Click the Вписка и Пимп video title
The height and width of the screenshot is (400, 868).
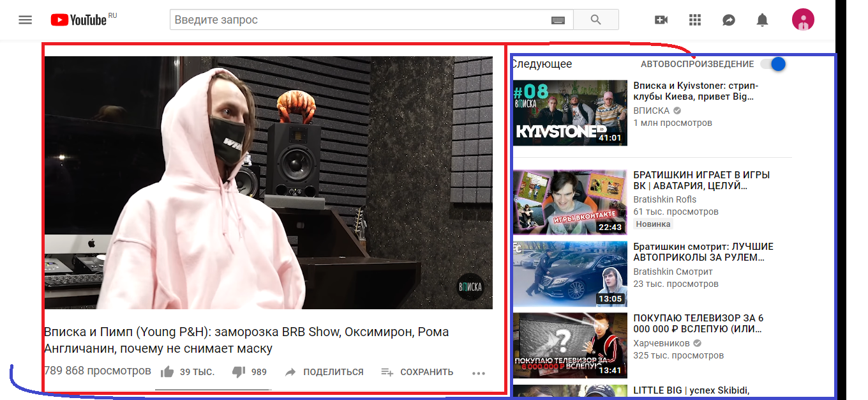246,341
